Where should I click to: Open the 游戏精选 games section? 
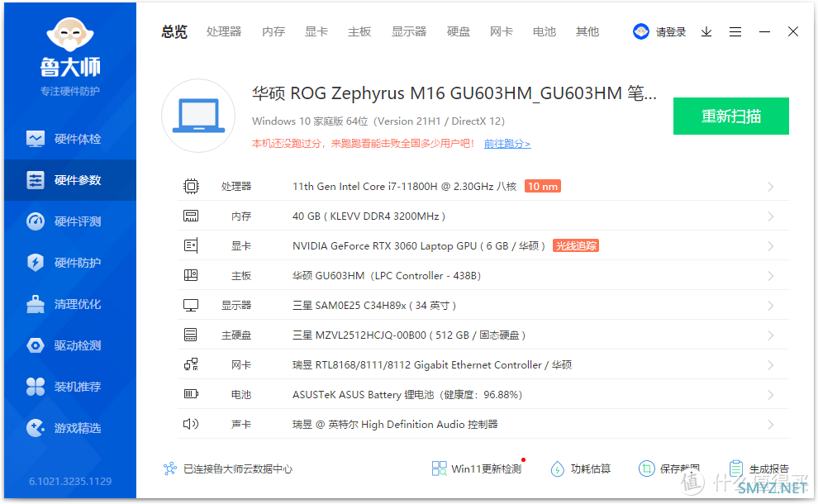coord(70,428)
